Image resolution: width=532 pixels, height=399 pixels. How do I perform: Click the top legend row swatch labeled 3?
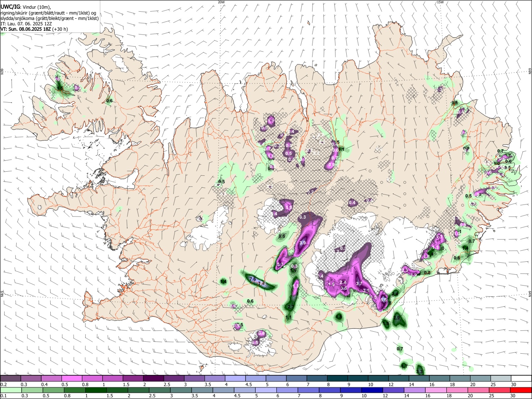pyautogui.click(x=194, y=379)
